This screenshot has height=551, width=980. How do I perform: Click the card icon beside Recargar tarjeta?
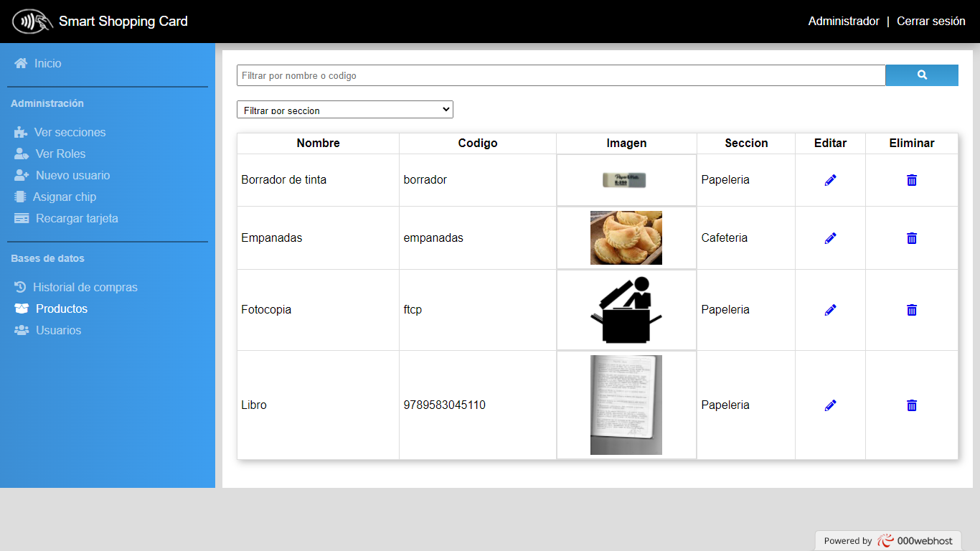click(x=22, y=219)
